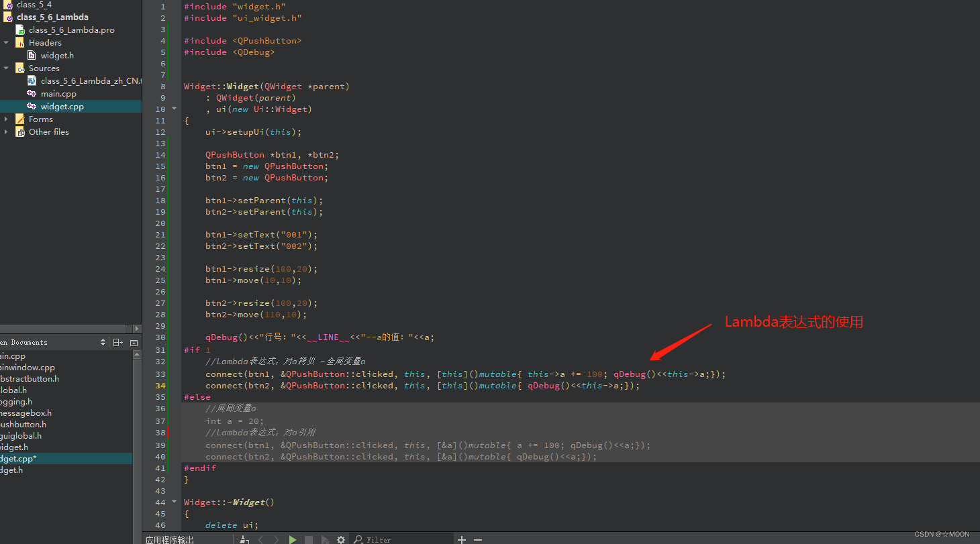980x544 pixels.
Task: Open widget.h under Headers
Action: click(x=57, y=55)
